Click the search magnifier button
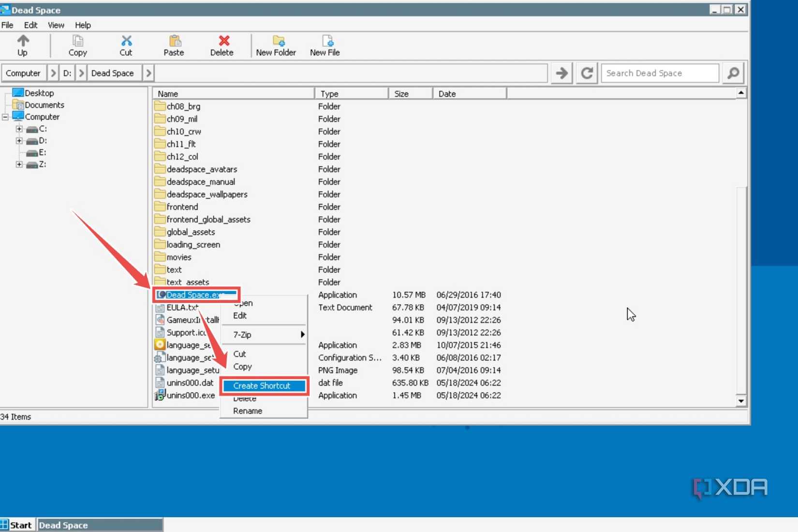The height and width of the screenshot is (532, 798). (x=733, y=73)
